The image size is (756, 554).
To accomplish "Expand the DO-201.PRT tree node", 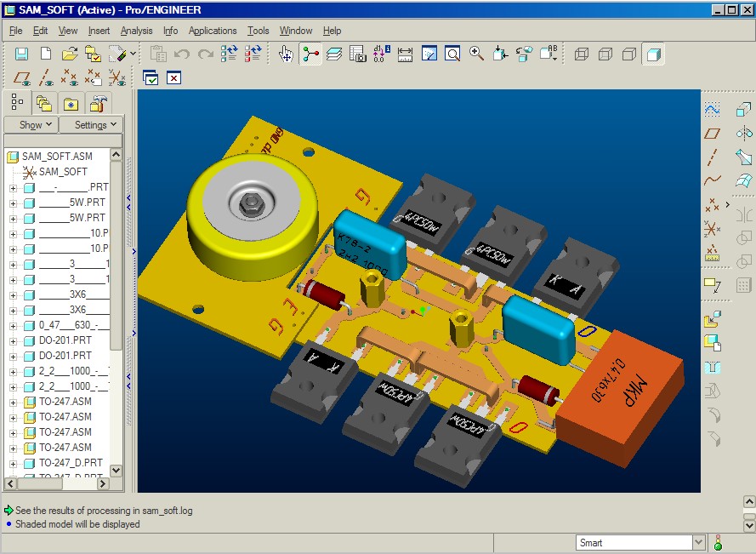I will click(x=13, y=340).
